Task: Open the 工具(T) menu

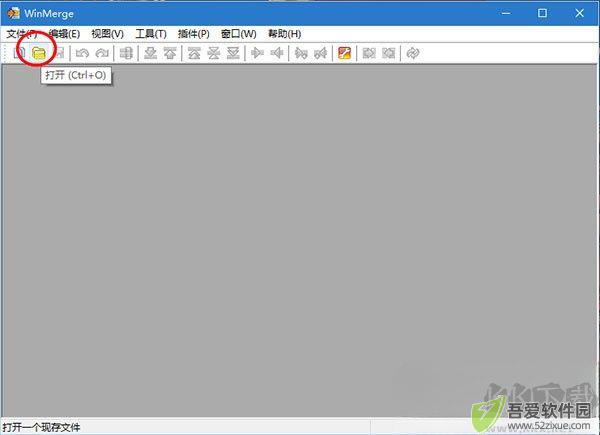Action: click(x=151, y=34)
